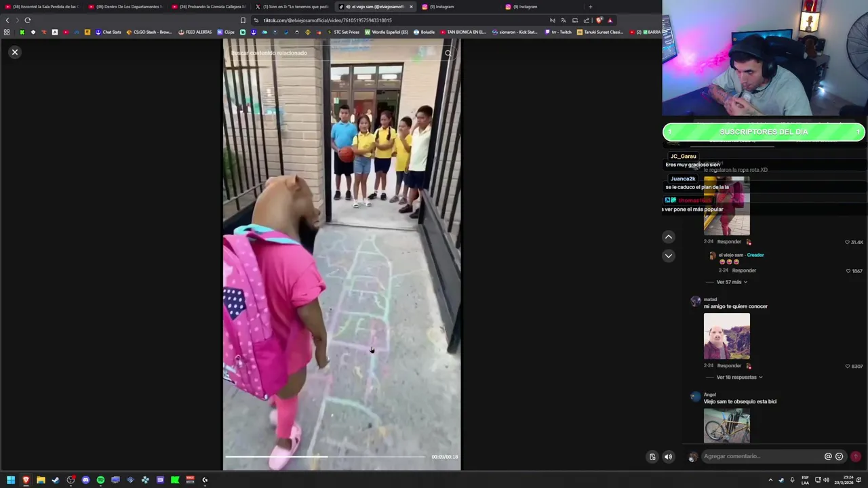Viewport: 868px width, 488px height.
Task: Click the bookmark icon in address bar
Action: pos(243,20)
